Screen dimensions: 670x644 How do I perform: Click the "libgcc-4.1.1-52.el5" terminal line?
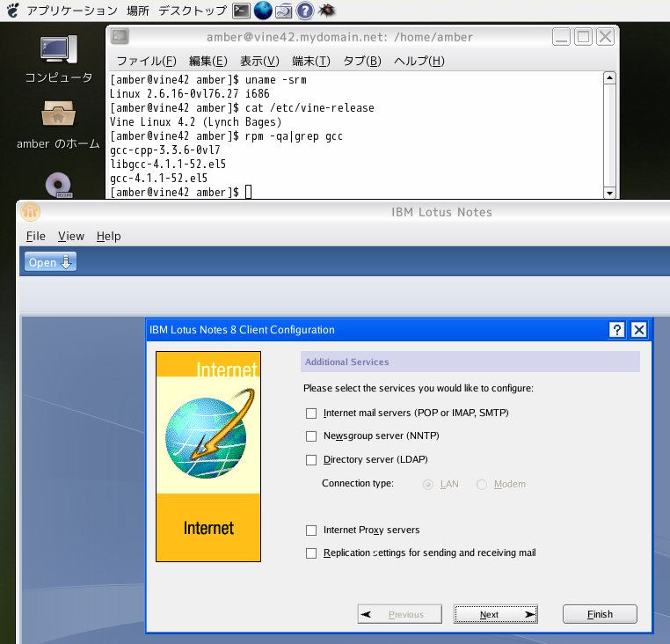coord(168,164)
